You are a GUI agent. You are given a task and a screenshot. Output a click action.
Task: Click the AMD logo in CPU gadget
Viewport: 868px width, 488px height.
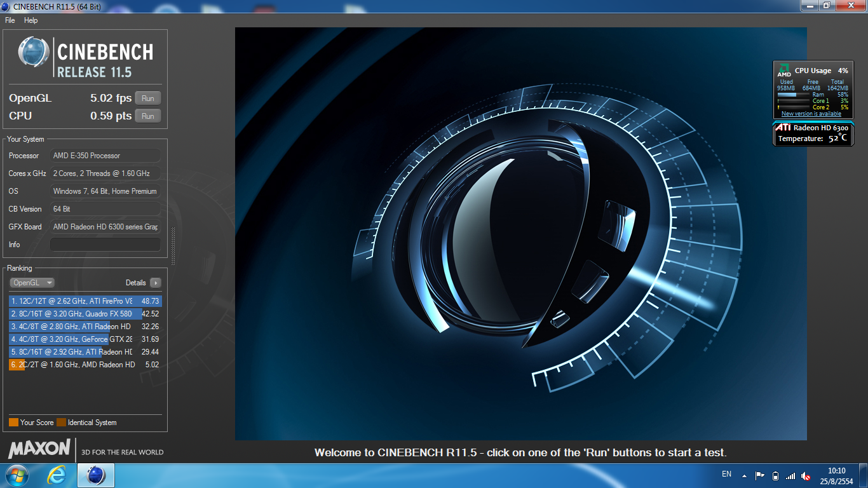(784, 71)
